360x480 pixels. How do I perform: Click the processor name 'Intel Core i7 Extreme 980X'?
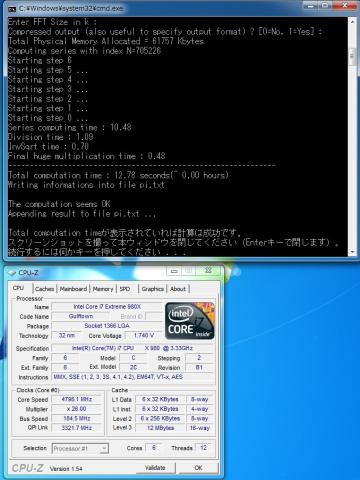pos(107,307)
